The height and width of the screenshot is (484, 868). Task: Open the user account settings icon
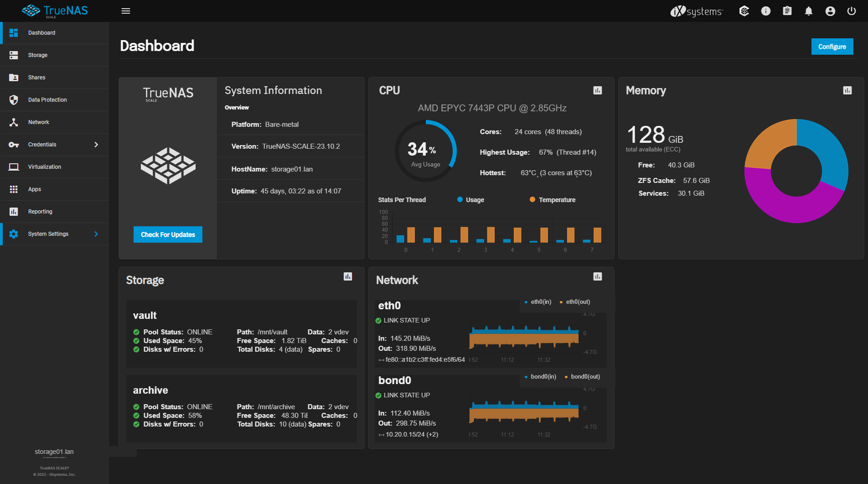point(830,11)
